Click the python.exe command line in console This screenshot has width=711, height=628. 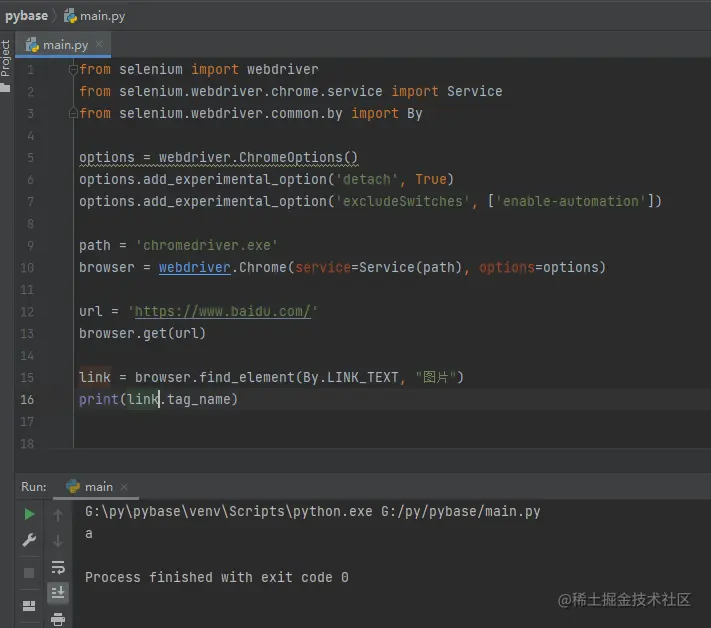pos(312,511)
